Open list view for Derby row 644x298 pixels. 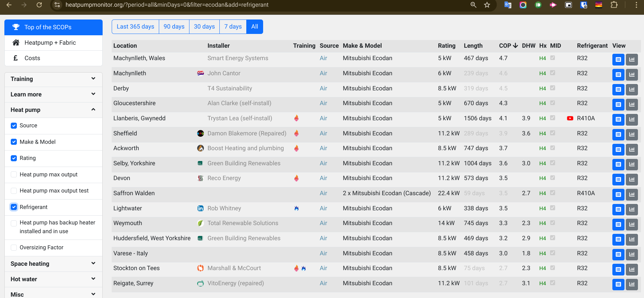[618, 90]
